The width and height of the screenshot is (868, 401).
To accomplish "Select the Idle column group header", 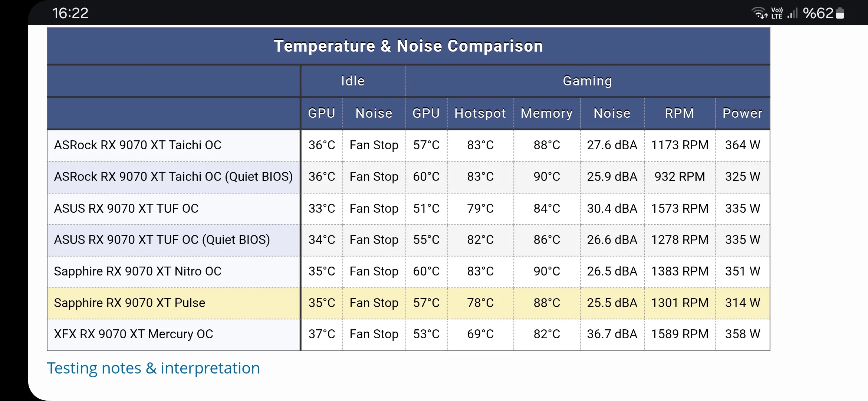I will pyautogui.click(x=353, y=81).
